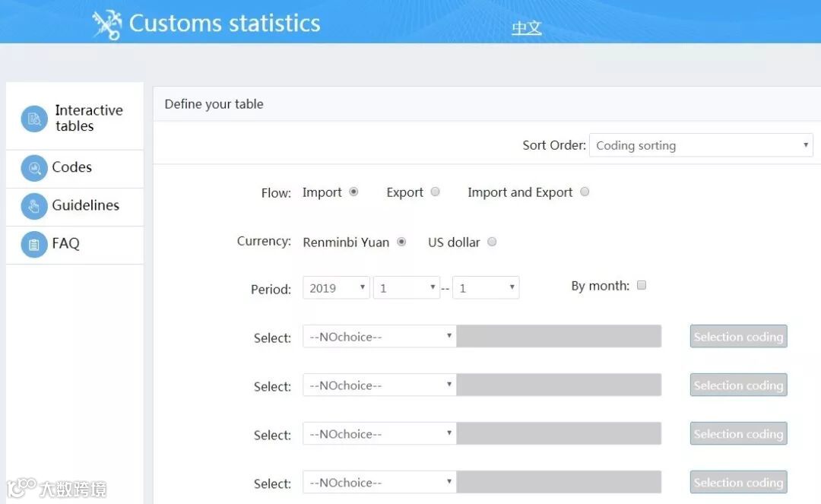Select US dollar currency option
Screen dimensions: 821x504
pyautogui.click(x=492, y=242)
